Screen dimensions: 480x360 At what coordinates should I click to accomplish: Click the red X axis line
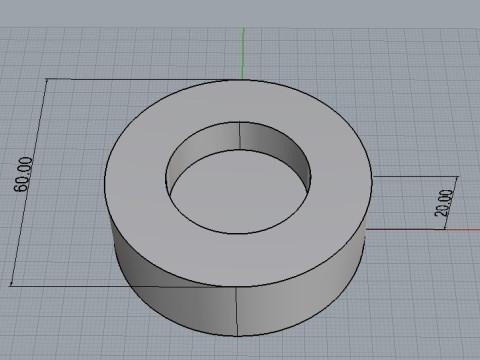[x=423, y=229]
